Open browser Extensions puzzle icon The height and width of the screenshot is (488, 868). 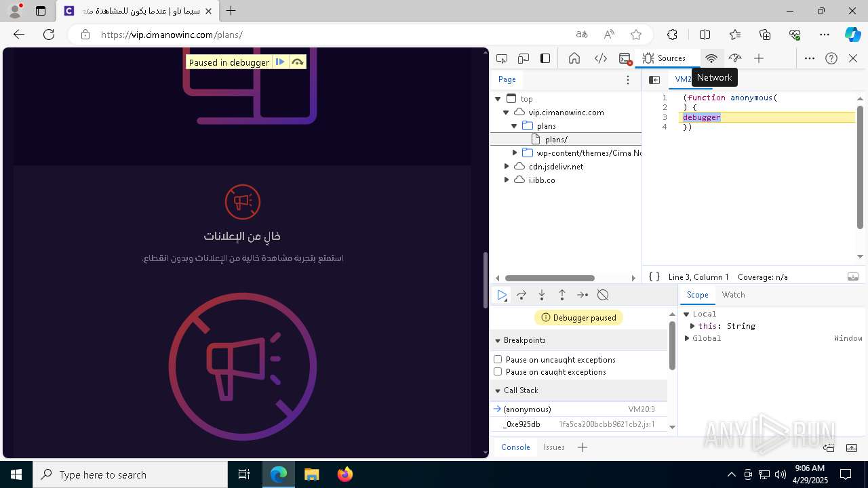click(672, 35)
